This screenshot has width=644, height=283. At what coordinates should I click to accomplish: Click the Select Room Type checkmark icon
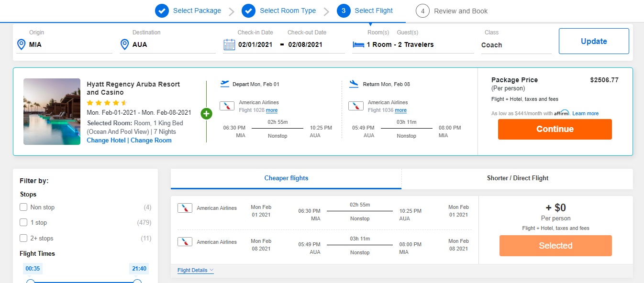[249, 11]
